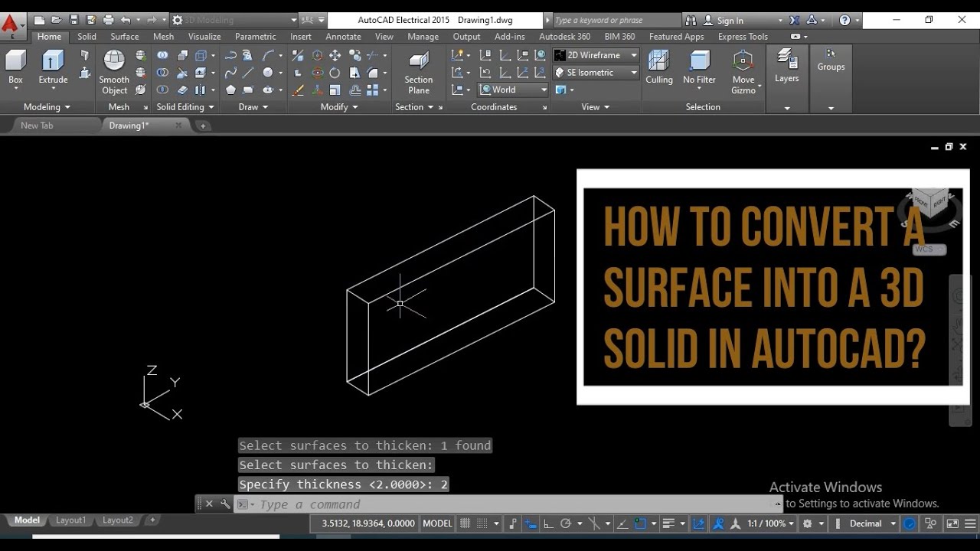
Task: Open the SE Isometric view dropdown
Action: (x=596, y=73)
